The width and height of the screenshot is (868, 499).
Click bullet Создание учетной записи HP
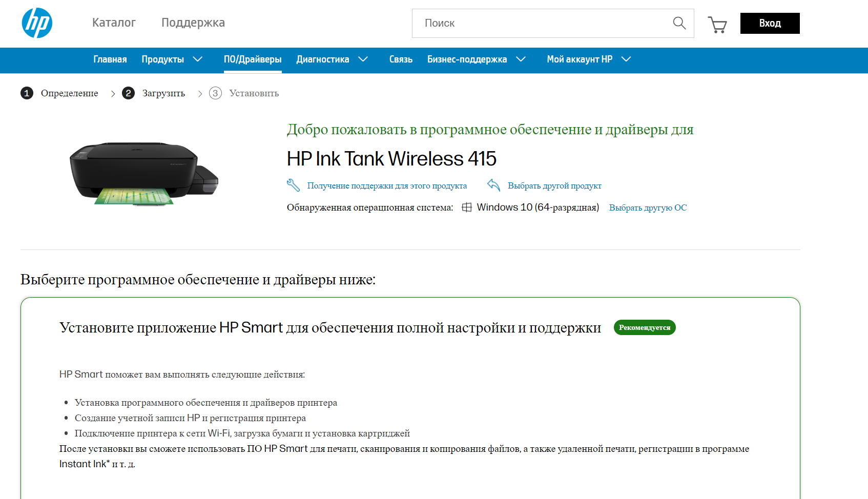(x=190, y=418)
